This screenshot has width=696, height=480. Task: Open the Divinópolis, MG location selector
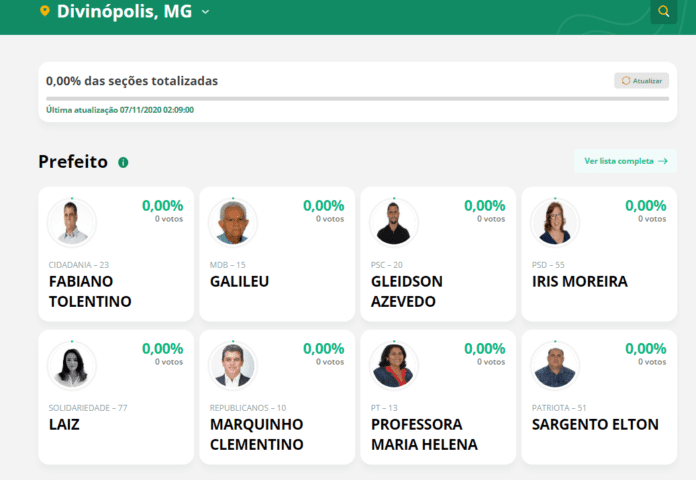(124, 11)
